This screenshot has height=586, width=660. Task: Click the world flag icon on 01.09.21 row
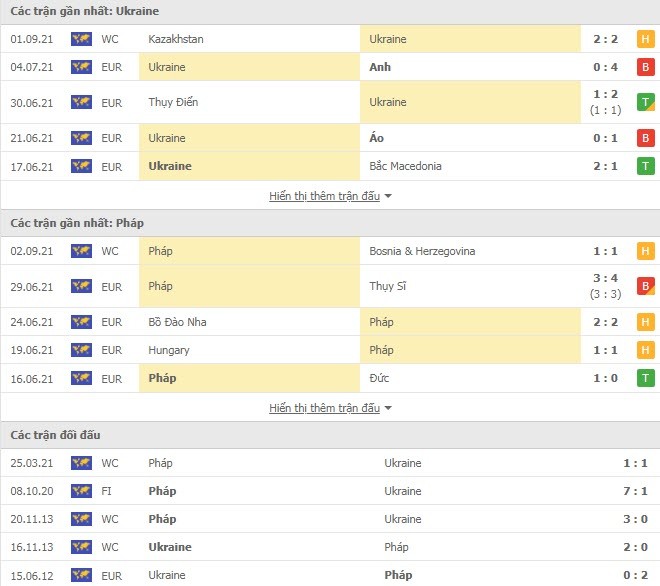coord(81,39)
